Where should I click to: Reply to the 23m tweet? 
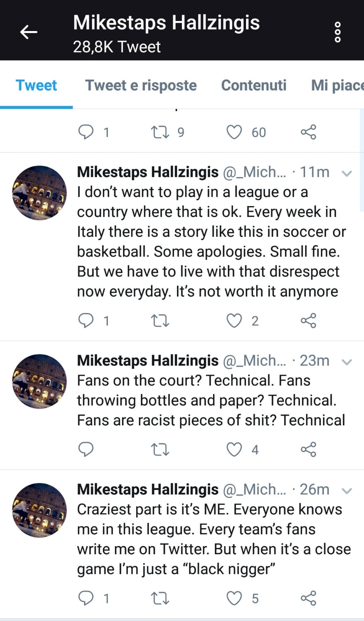86,449
